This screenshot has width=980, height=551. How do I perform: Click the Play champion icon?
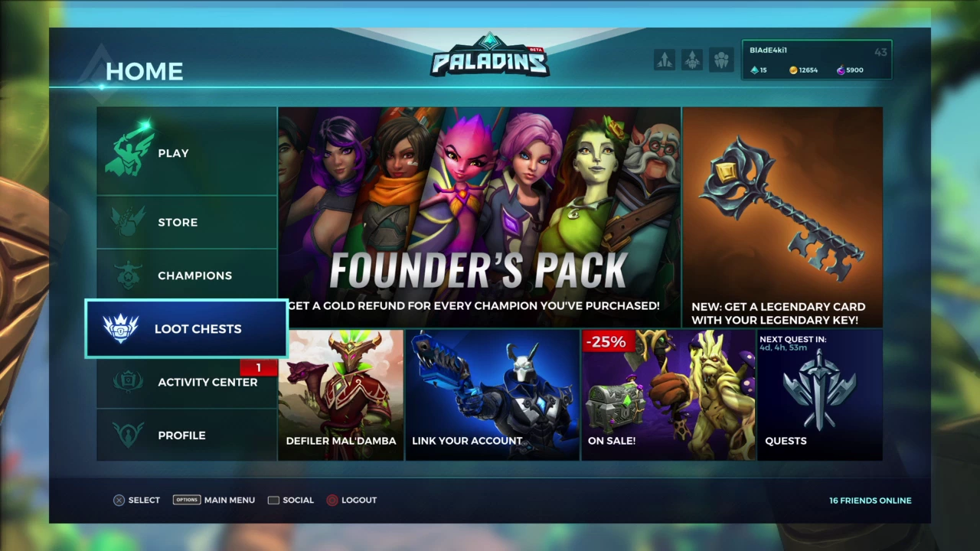point(129,151)
